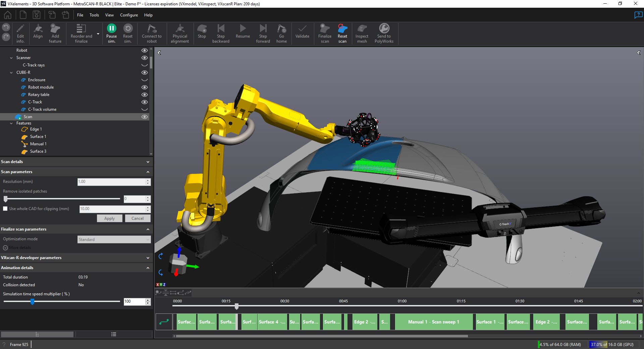Screen dimensions: 644x349
Task: Select Edge 1 feature in tree
Action: point(36,129)
